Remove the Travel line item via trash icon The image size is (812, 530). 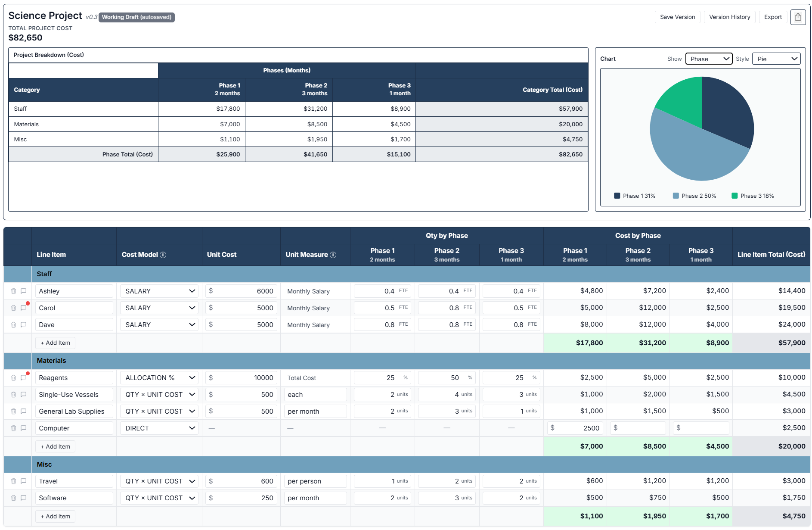click(13, 481)
